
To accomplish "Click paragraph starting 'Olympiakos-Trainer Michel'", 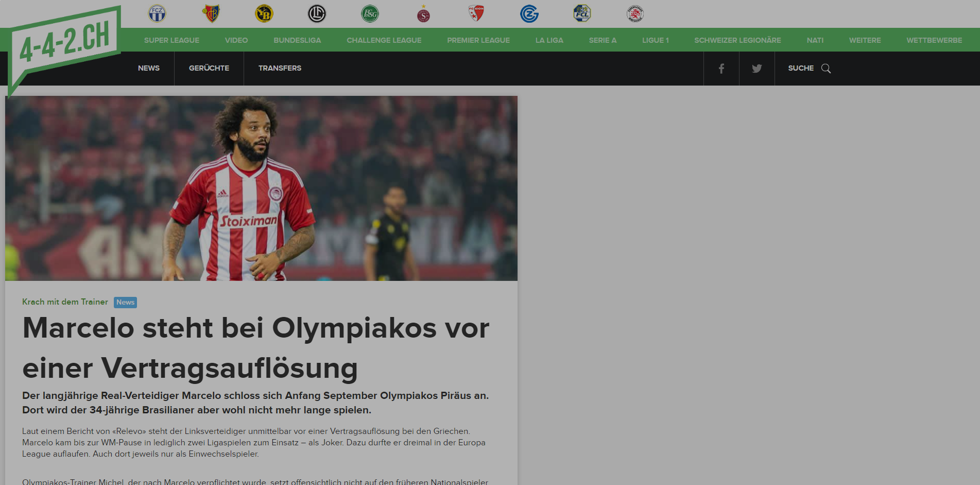I will (255, 481).
